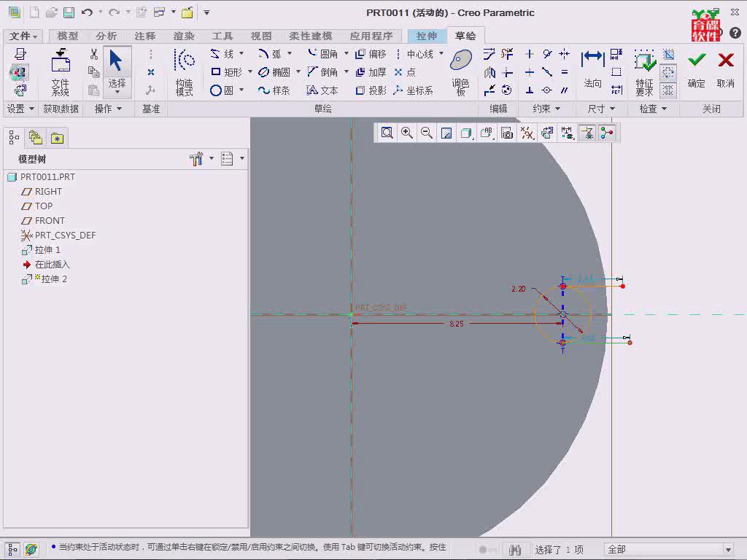
Task: Open the Circle dropdown arrow
Action: tap(241, 90)
